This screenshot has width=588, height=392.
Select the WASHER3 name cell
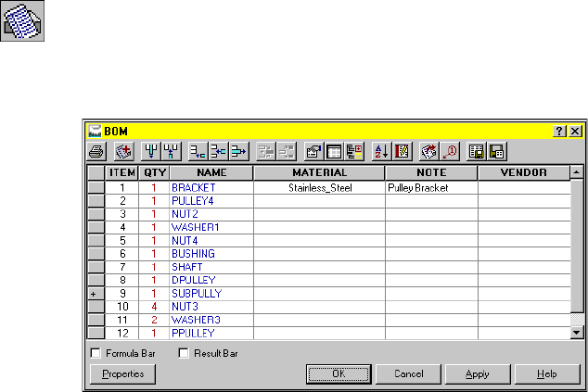(211, 320)
